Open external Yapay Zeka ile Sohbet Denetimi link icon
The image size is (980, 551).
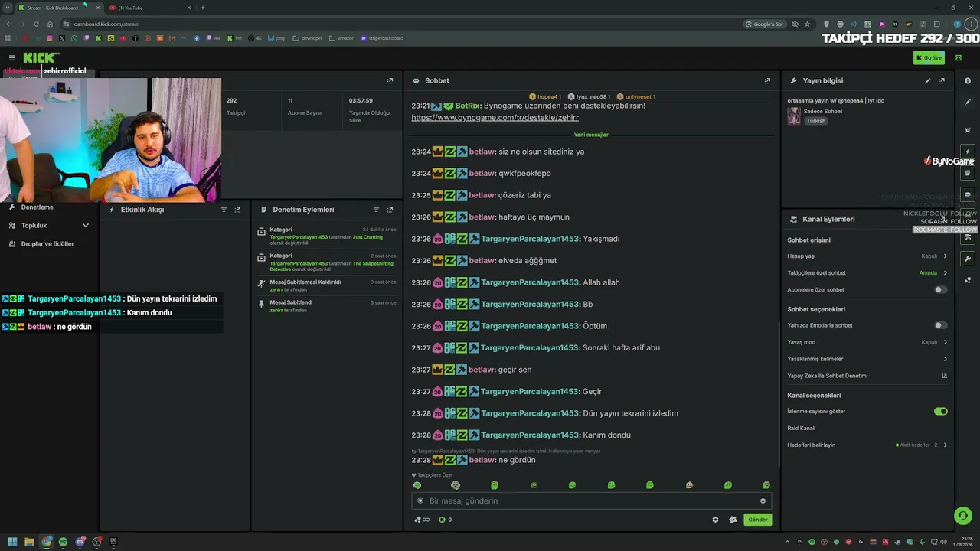[x=944, y=376]
